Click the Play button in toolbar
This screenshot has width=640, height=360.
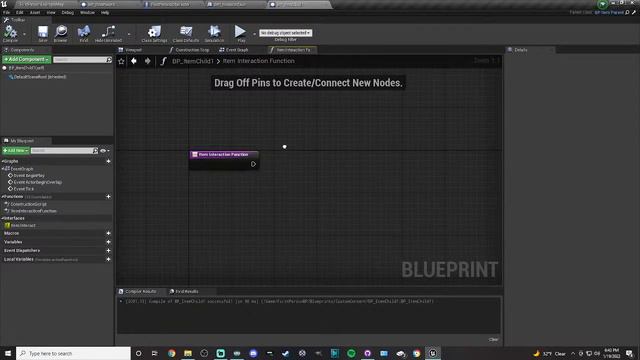tap(240, 33)
